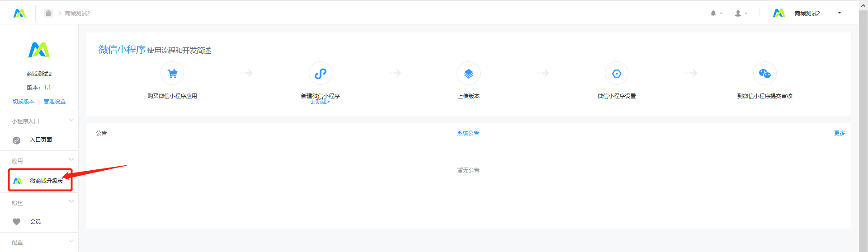Image resolution: width=868 pixels, height=252 pixels.
Task: Click the 会员 heart icon
Action: 17,222
